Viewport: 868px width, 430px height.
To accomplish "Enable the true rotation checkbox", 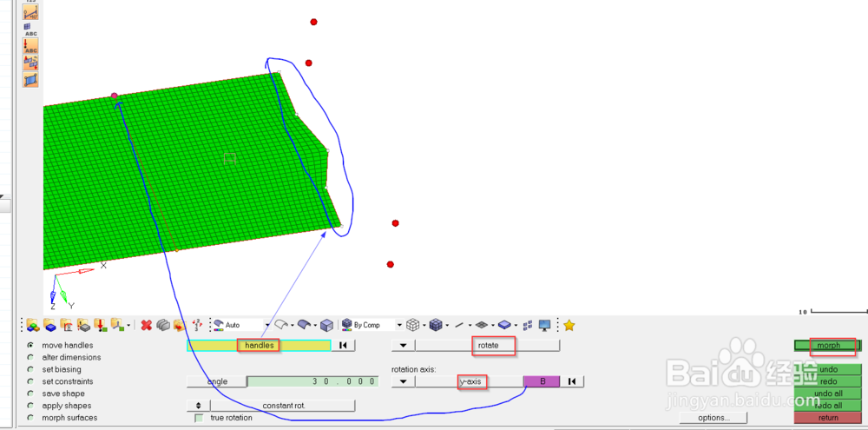I will click(200, 418).
